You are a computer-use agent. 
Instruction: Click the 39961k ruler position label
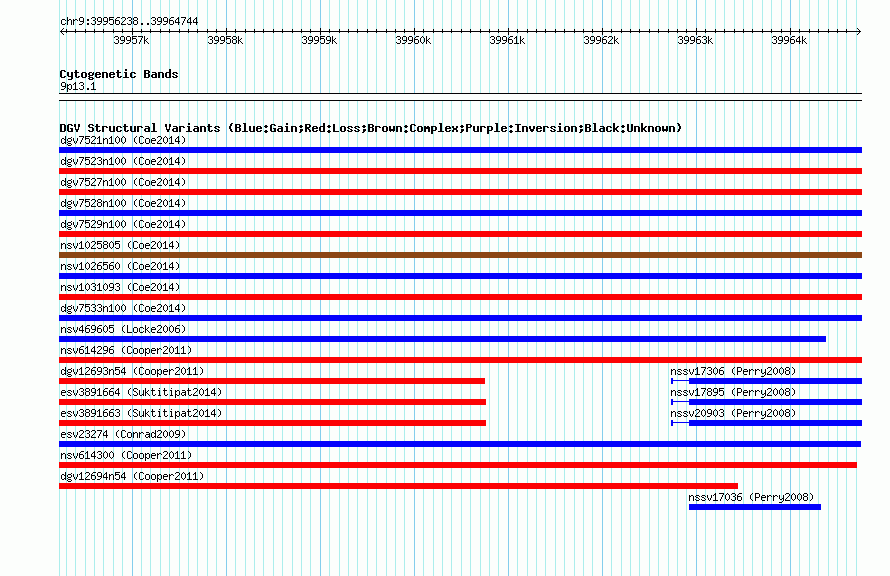coord(507,40)
